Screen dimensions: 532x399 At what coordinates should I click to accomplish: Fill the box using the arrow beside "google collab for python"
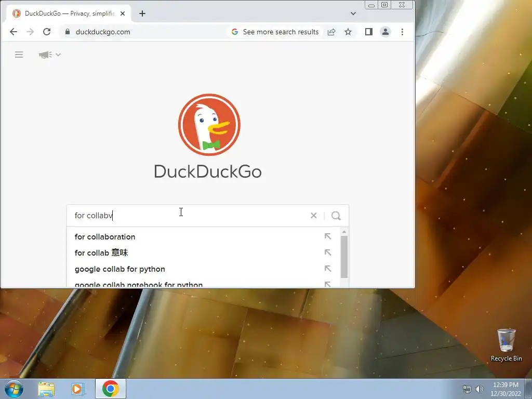[327, 269]
